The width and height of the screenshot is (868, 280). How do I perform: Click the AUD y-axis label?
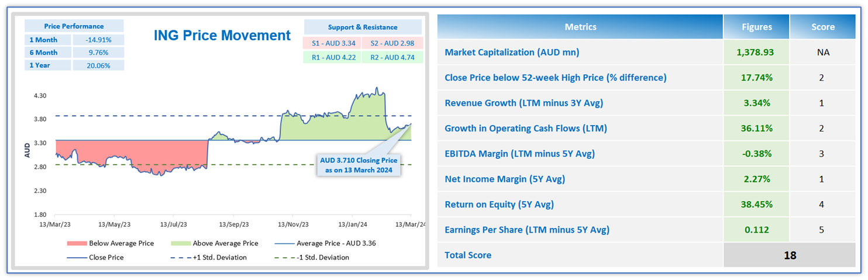click(27, 150)
